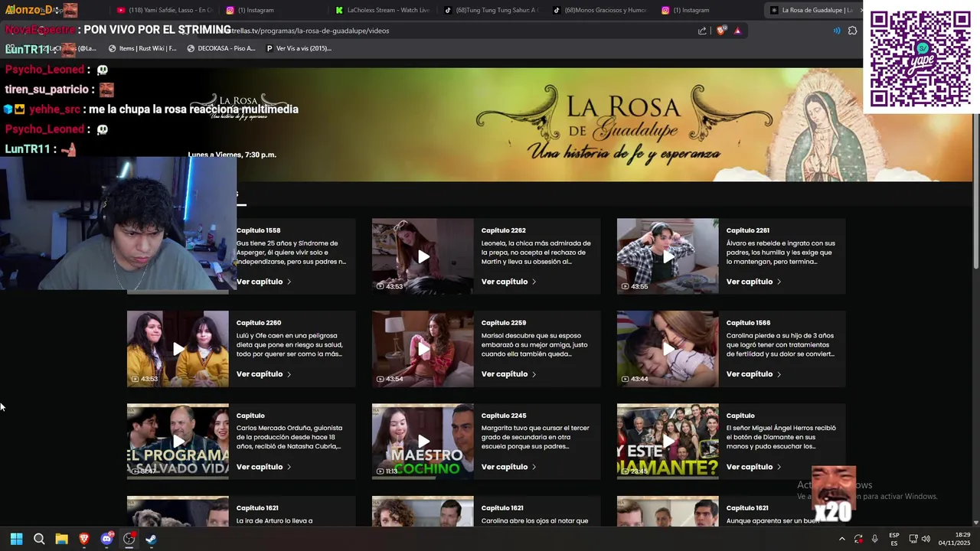Click the sync icon in system tray
Image resolution: width=980 pixels, height=551 pixels.
[858, 539]
